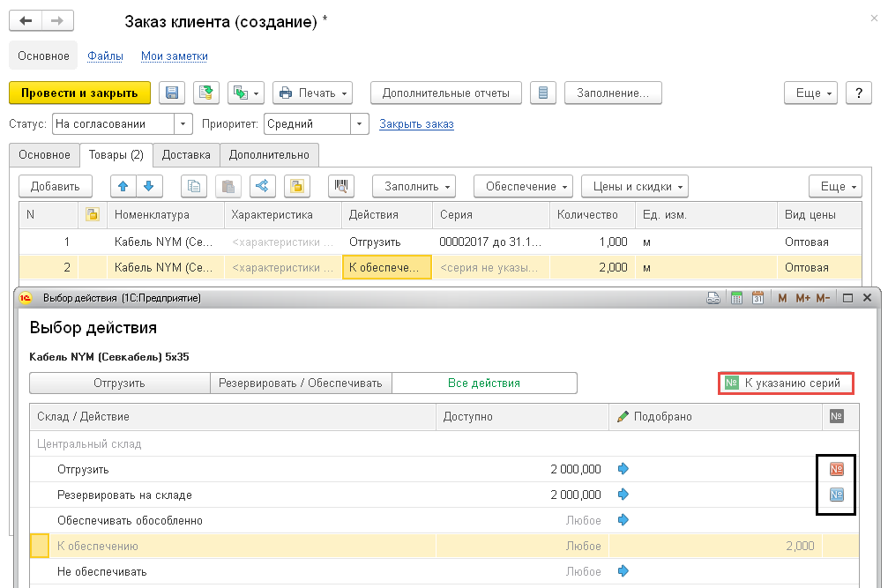Click the blue № series icon for Резервировать
This screenshot has width=888, height=588.
(837, 495)
